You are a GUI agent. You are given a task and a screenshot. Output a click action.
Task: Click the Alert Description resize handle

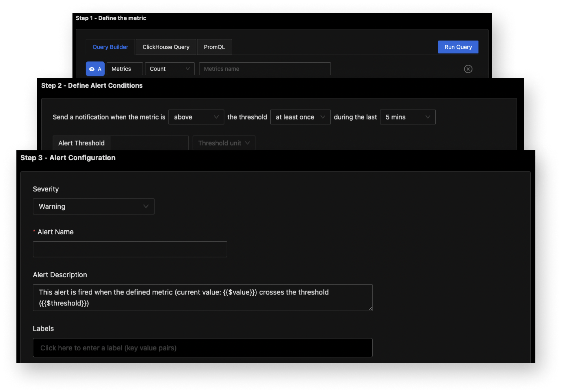click(x=370, y=309)
